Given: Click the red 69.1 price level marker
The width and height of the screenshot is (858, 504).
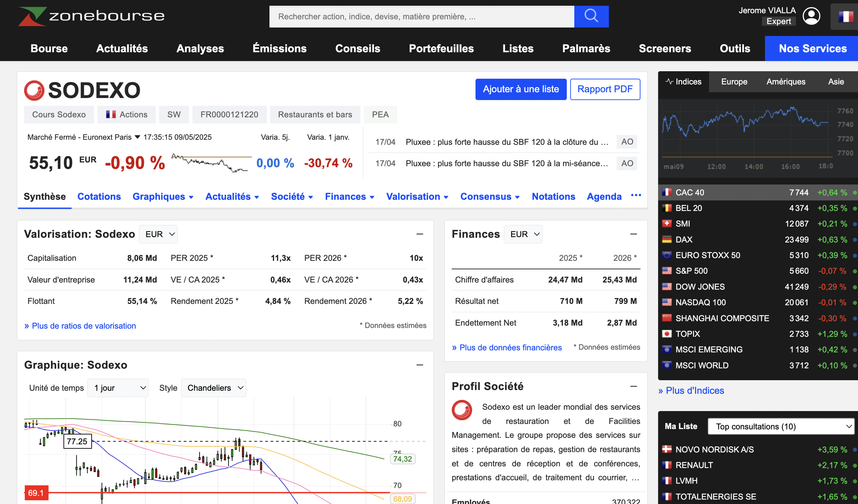Looking at the screenshot, I should pyautogui.click(x=36, y=493).
